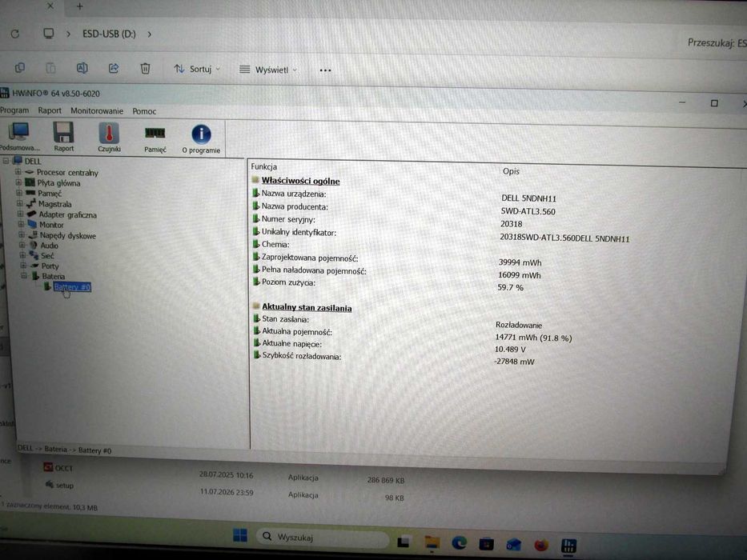747x560 pixels.
Task: Expand the Adapter graficzna node
Action: pyautogui.click(x=21, y=214)
